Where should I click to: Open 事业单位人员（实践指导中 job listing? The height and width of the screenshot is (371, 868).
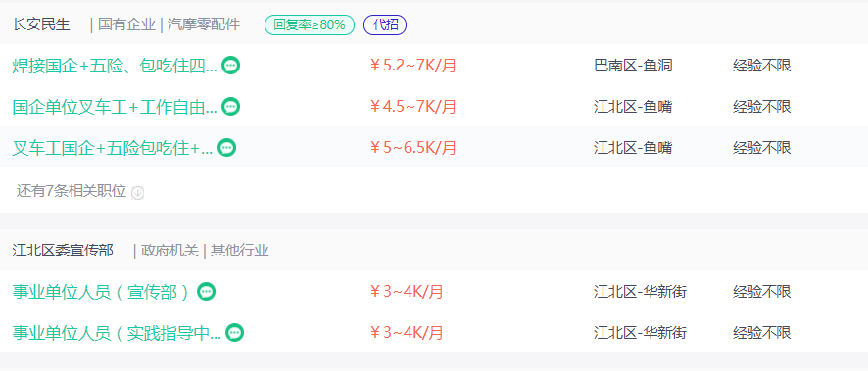click(x=117, y=333)
